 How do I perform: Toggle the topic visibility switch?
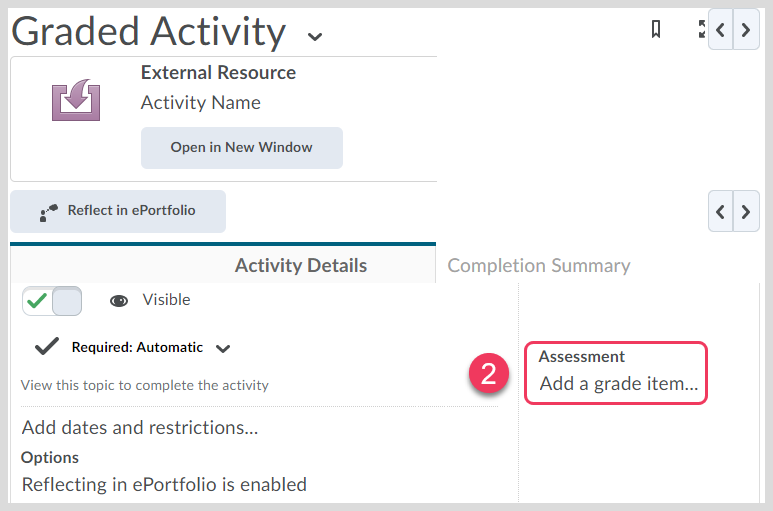point(52,301)
